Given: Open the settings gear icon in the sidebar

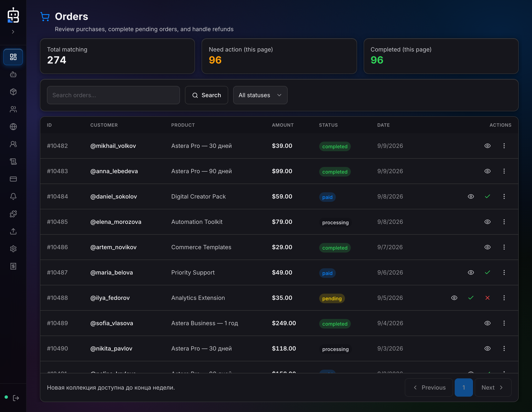Looking at the screenshot, I should point(13,249).
